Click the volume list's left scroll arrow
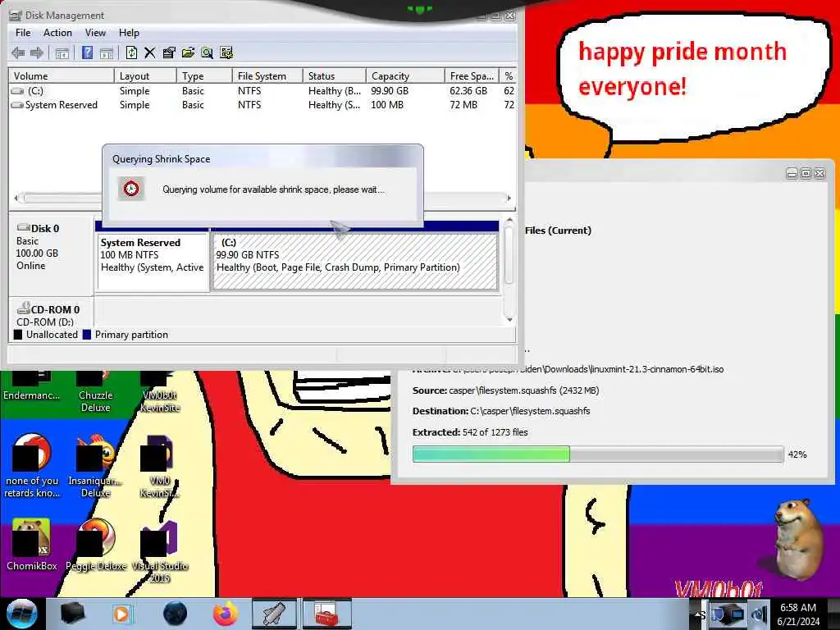Screen dimensions: 840x630 [16, 199]
